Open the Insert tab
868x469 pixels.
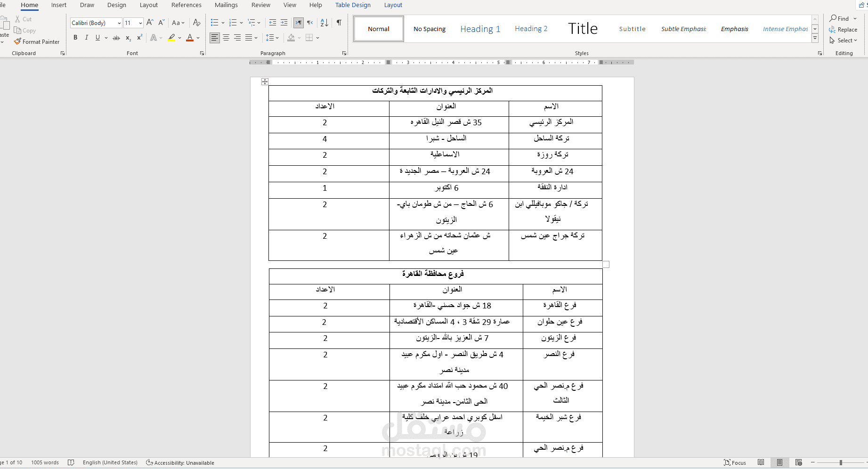59,5
